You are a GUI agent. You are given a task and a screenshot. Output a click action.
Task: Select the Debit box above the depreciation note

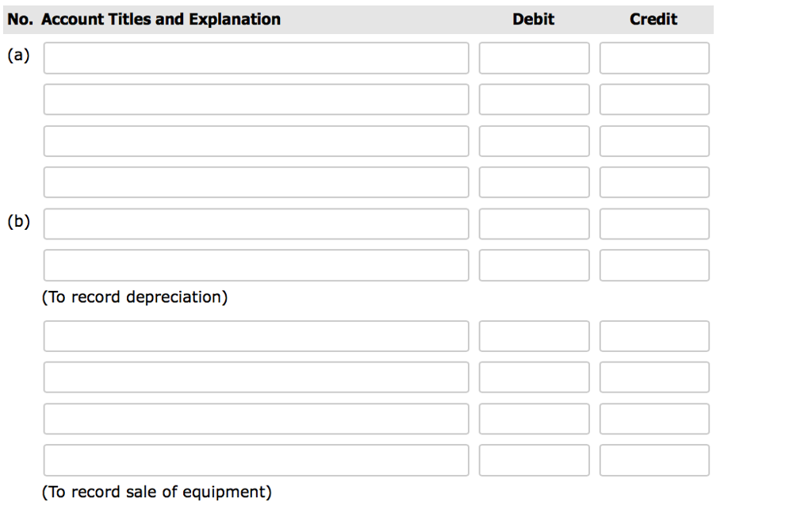[x=533, y=265]
